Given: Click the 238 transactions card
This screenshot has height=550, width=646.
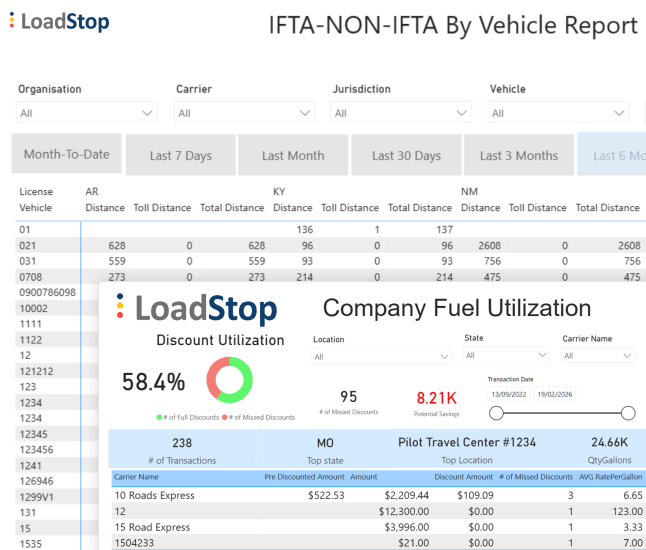Looking at the screenshot, I should pos(182,449).
